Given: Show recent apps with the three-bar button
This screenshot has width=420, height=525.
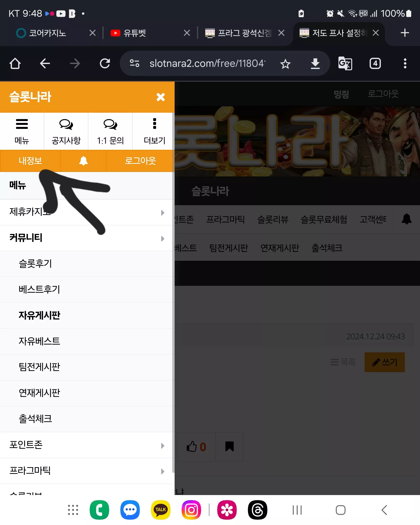Looking at the screenshot, I should point(297,510).
